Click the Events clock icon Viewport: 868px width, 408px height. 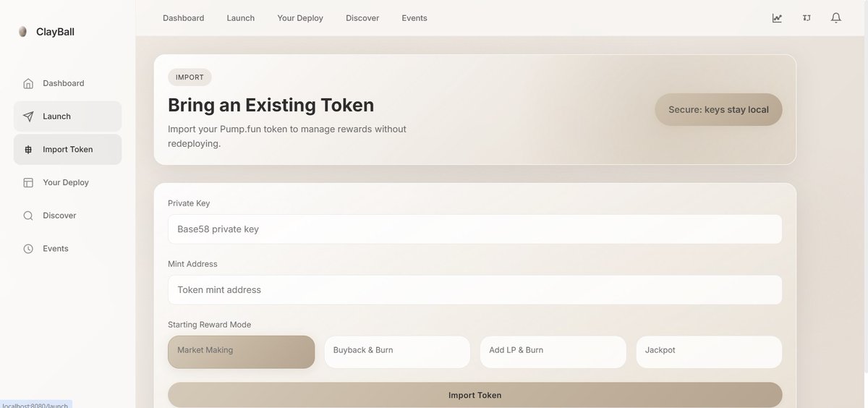[x=28, y=249]
